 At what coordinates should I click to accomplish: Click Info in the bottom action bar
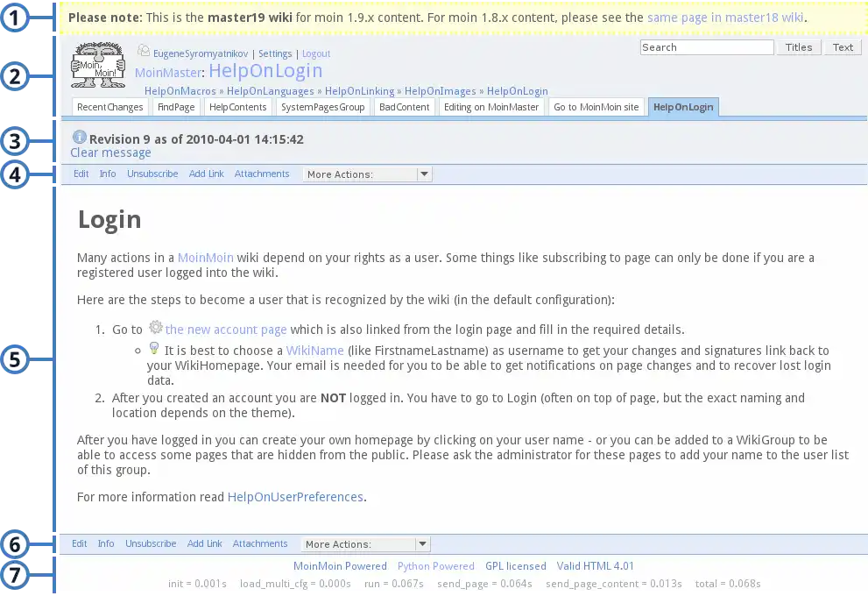(x=106, y=544)
